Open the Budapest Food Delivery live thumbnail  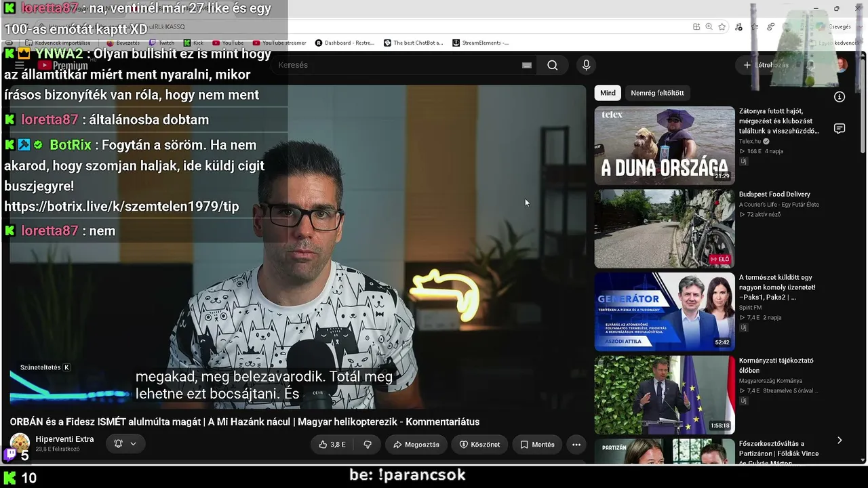tap(665, 228)
